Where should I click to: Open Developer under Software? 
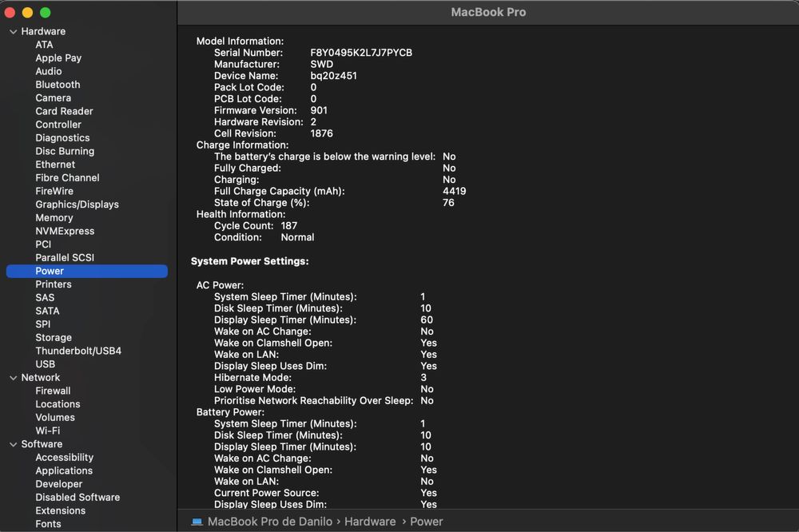pyautogui.click(x=58, y=484)
